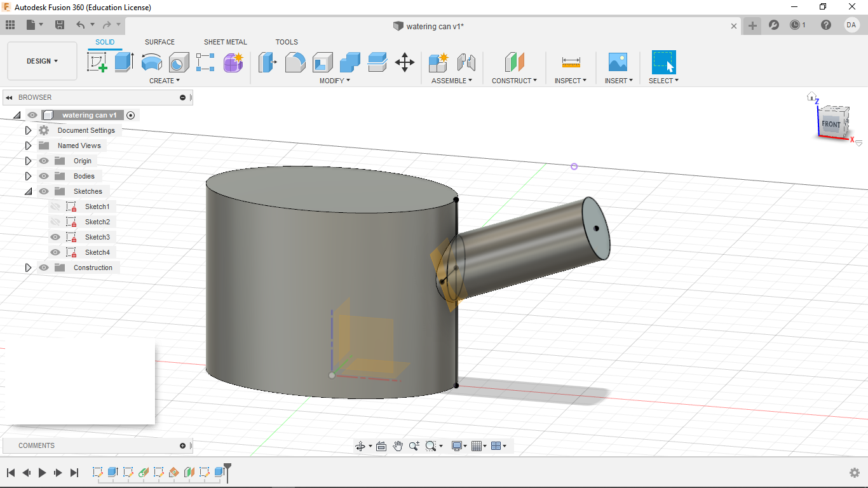Open the CREATE dropdown menu
Screen dimensions: 868x488
pyautogui.click(x=165, y=81)
